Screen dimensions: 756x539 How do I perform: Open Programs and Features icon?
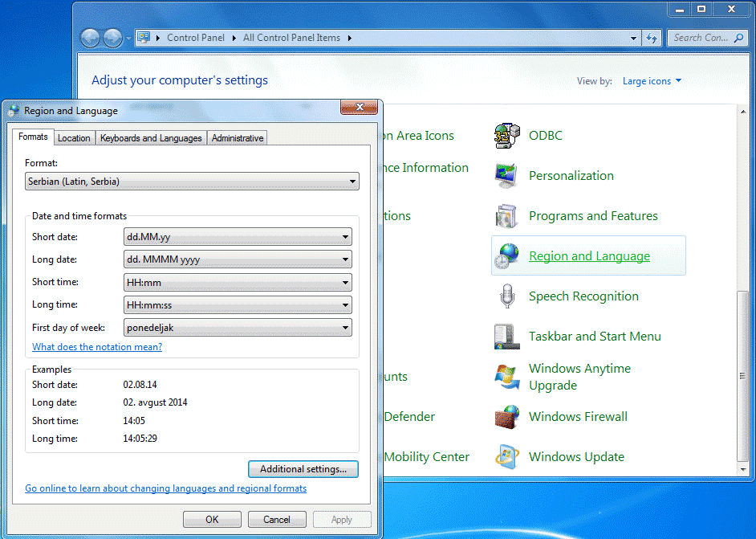[x=506, y=216]
